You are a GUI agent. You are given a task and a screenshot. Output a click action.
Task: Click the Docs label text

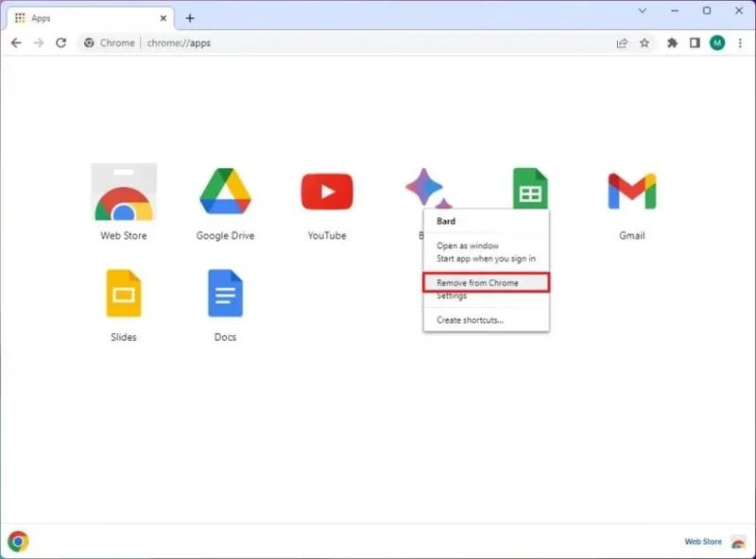[x=225, y=337]
